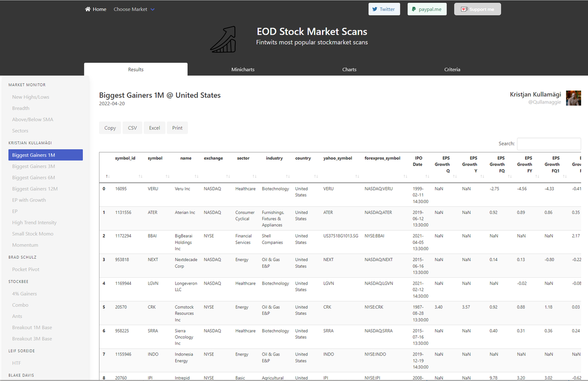Screen dimensions: 588x381
Task: Click the stock chart logo icon
Action: (x=223, y=40)
